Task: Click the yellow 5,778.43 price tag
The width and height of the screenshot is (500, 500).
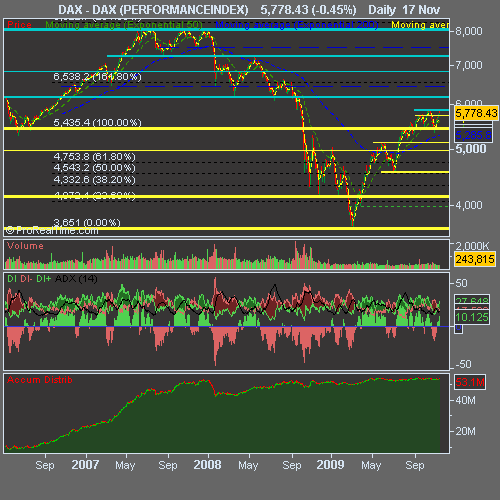Action: pos(476,113)
